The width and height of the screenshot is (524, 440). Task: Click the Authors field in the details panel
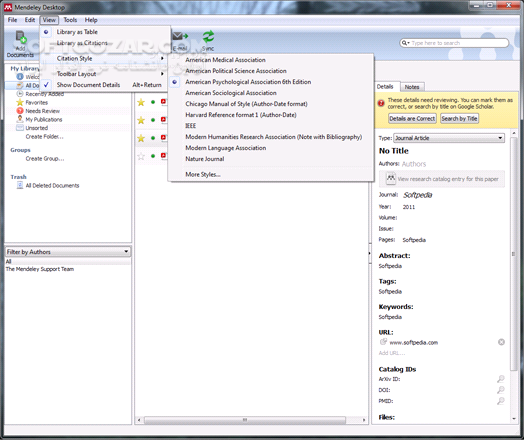[x=414, y=164]
